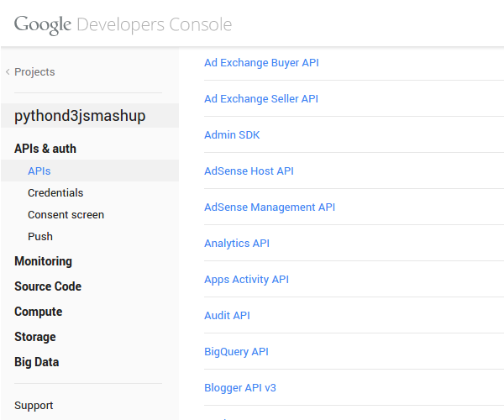
Task: Open Ad Exchange Buyer API
Action: 261,63
